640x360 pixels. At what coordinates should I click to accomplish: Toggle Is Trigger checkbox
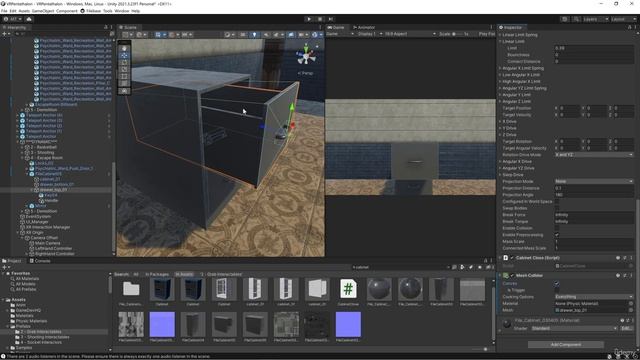coord(557,290)
